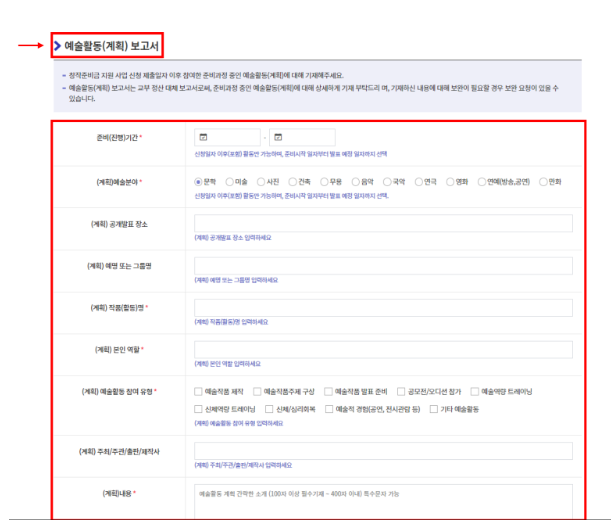The height and width of the screenshot is (520, 611).
Task: Choose the 연예(방송,공연) radio button
Action: tap(482, 182)
